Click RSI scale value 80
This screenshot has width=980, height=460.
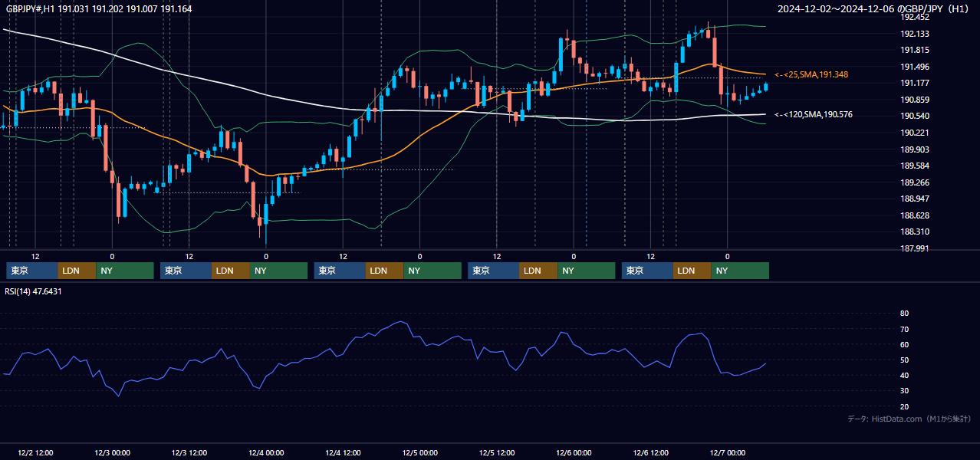904,314
